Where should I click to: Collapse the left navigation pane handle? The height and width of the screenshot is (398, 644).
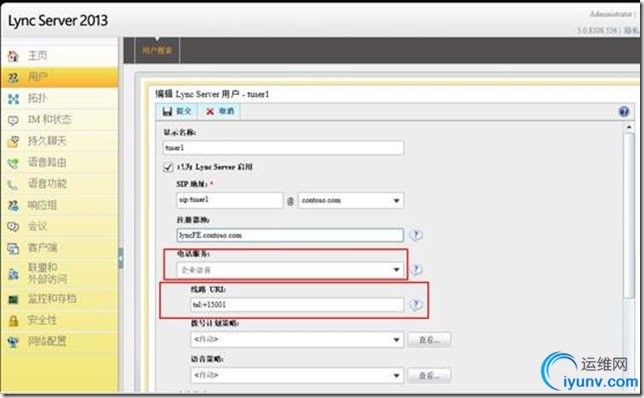[x=120, y=258]
